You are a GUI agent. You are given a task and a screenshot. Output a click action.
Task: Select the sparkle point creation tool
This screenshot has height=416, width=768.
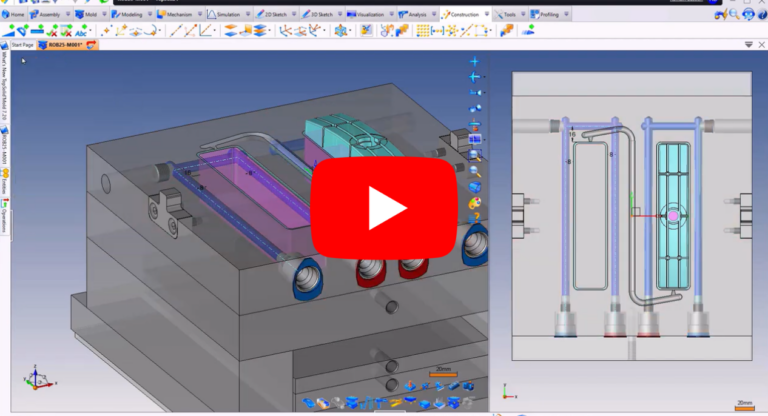click(x=106, y=31)
